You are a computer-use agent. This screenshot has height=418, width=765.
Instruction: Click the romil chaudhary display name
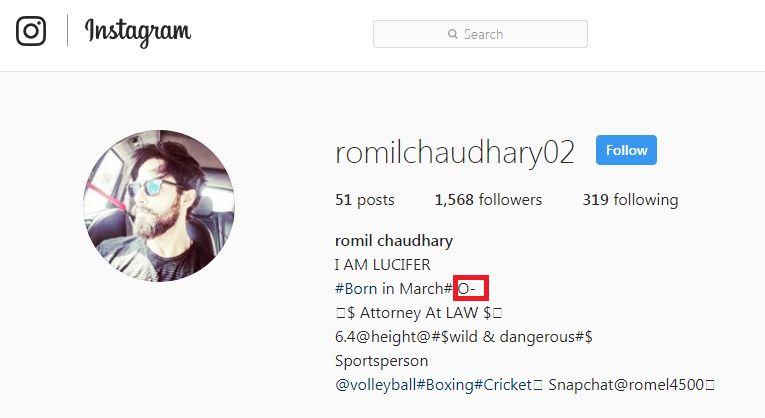(394, 241)
